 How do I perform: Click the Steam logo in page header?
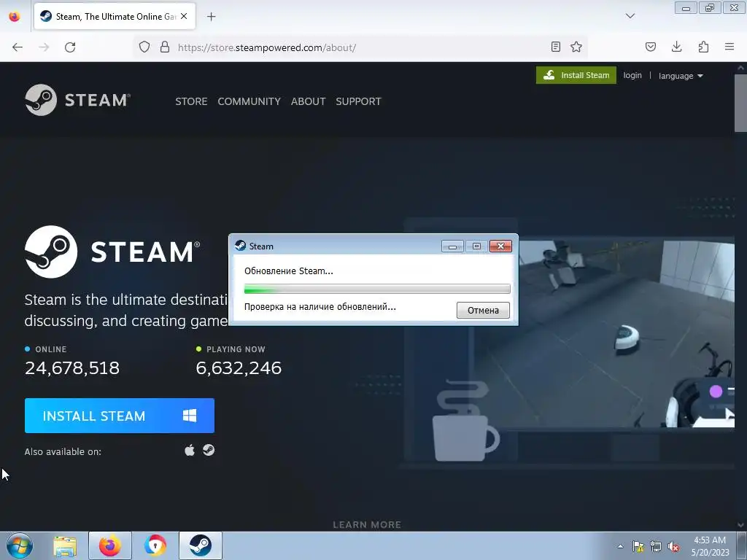coord(77,100)
